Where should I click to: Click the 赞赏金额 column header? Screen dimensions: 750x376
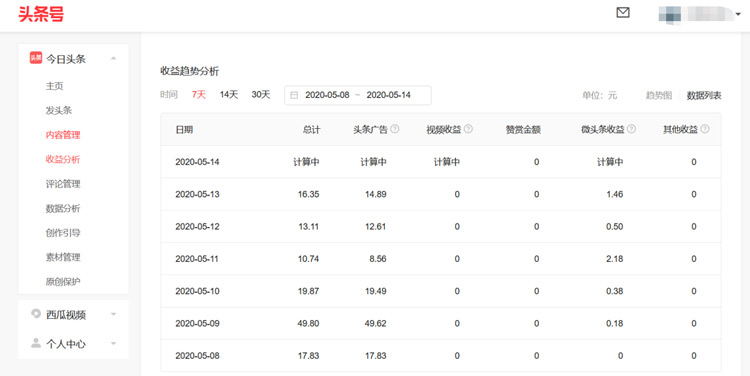tap(523, 130)
